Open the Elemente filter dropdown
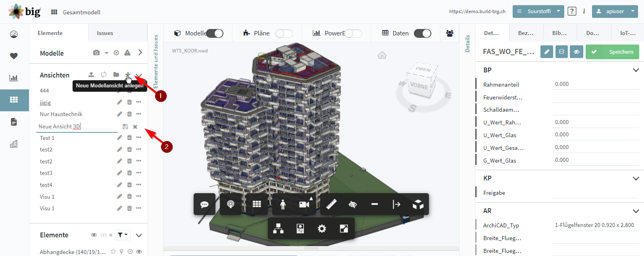 123,235
